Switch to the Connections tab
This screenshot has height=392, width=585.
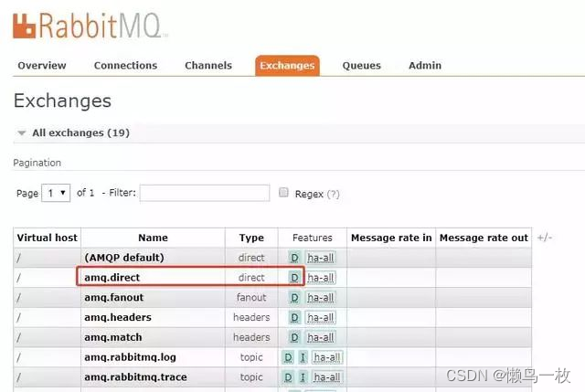coord(125,66)
